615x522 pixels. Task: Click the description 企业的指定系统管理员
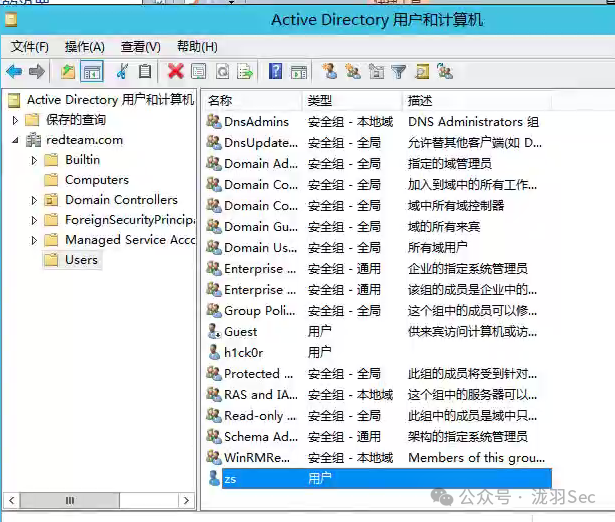coord(468,269)
